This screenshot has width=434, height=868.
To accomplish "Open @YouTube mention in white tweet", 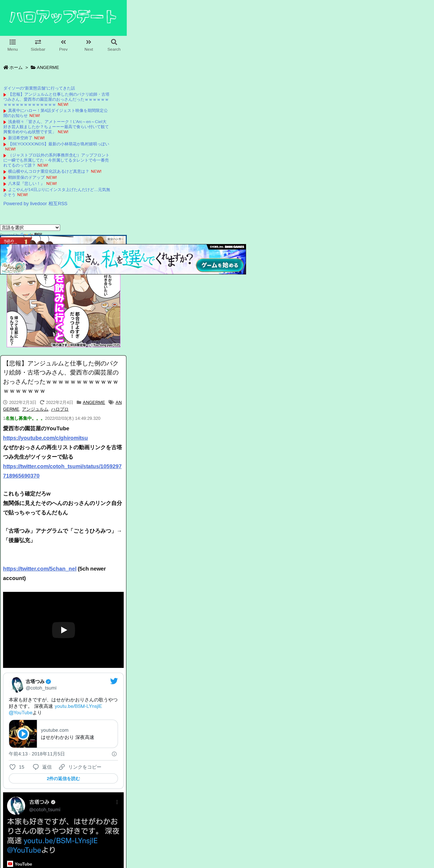I will (21, 713).
